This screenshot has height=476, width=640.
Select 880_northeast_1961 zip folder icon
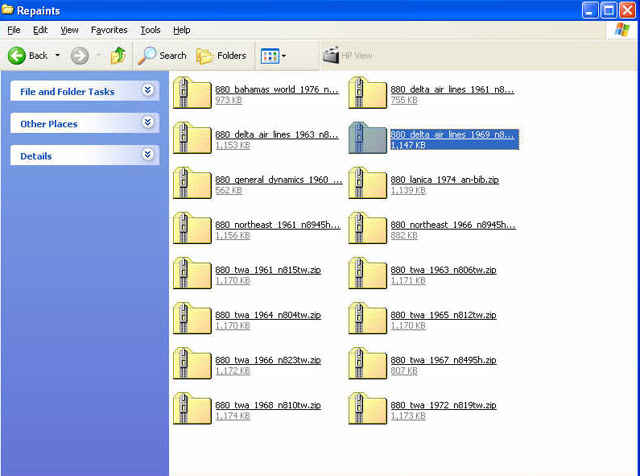point(192,228)
